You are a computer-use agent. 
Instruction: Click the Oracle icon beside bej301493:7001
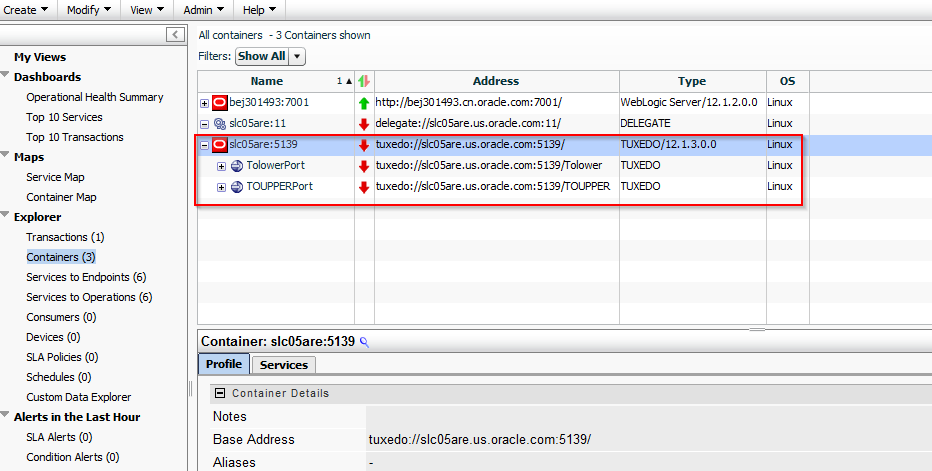tap(219, 103)
